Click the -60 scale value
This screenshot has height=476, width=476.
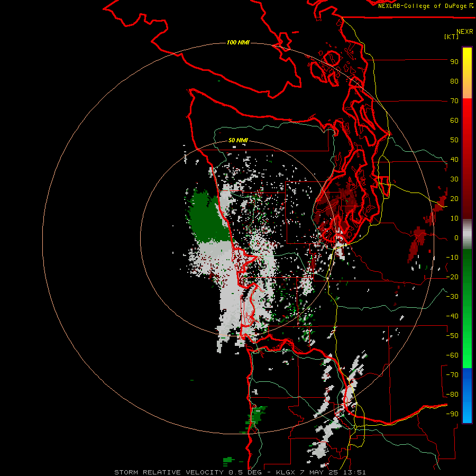click(452, 355)
